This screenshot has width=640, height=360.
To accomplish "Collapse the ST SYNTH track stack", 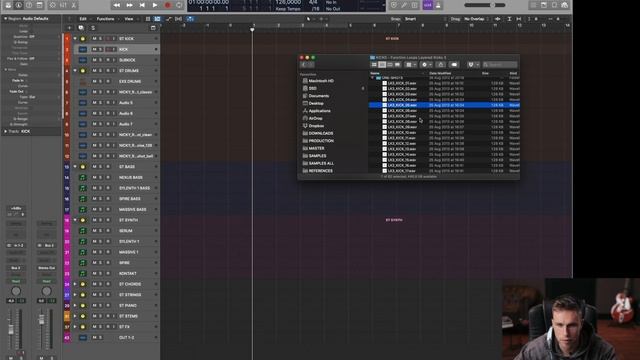I will coord(75,220).
